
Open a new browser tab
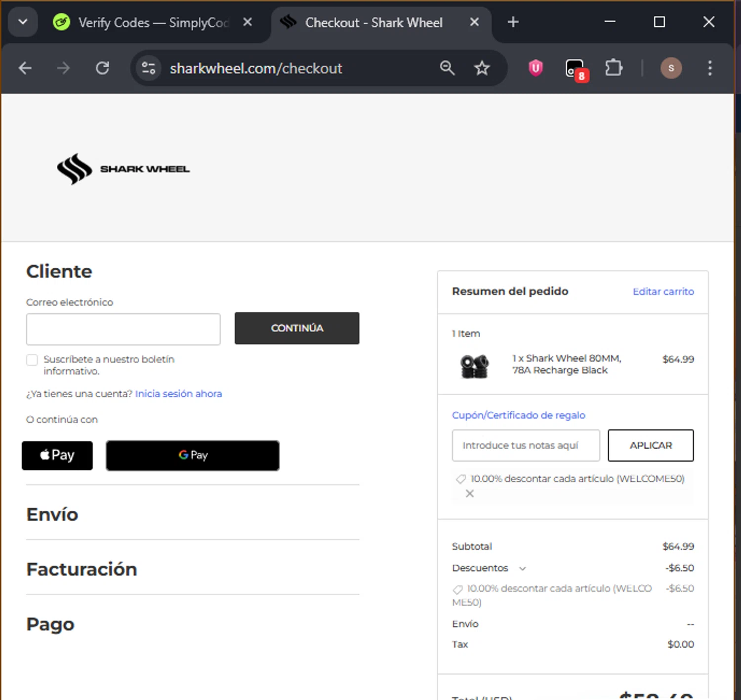click(513, 22)
